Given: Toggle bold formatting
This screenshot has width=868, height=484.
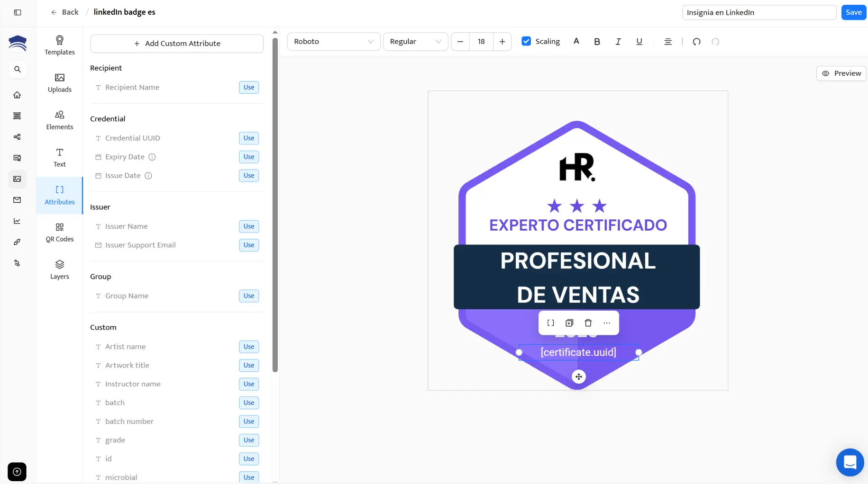Looking at the screenshot, I should [597, 42].
